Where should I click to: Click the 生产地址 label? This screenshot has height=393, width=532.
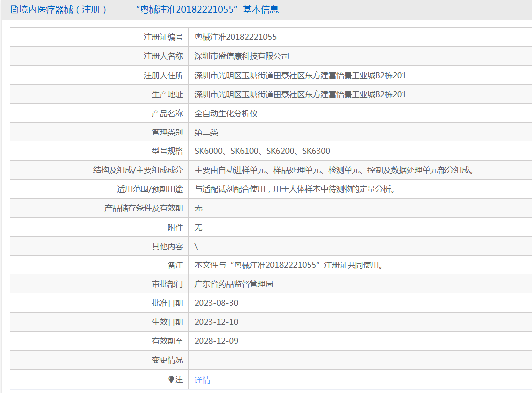(167, 94)
